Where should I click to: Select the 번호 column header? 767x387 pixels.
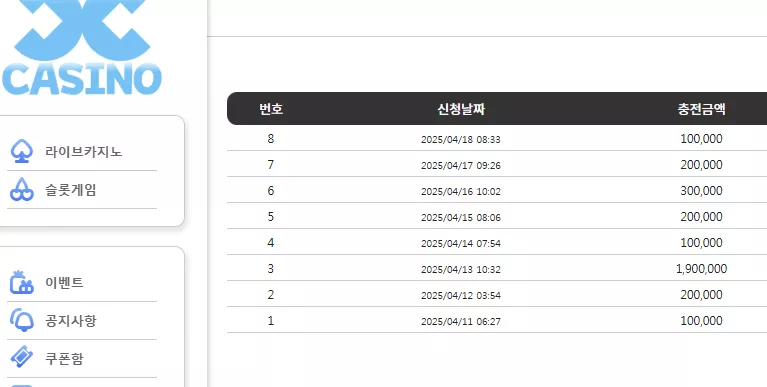271,109
